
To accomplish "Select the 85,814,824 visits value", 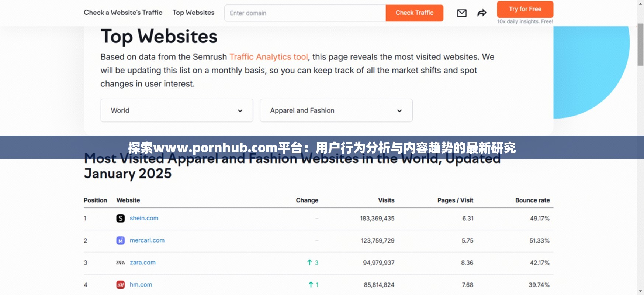I will 379,285.
